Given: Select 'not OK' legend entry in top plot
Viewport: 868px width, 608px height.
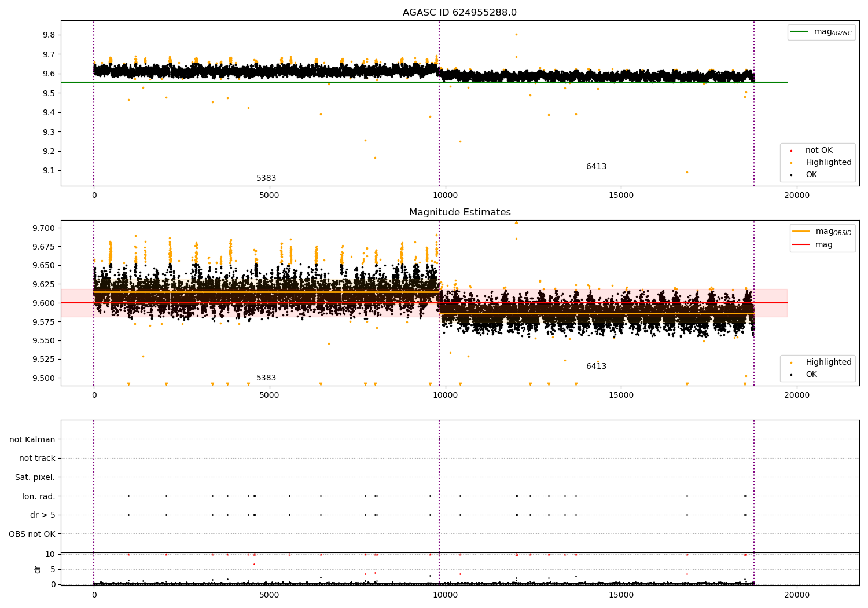Looking at the screenshot, I should pyautogui.click(x=819, y=151).
